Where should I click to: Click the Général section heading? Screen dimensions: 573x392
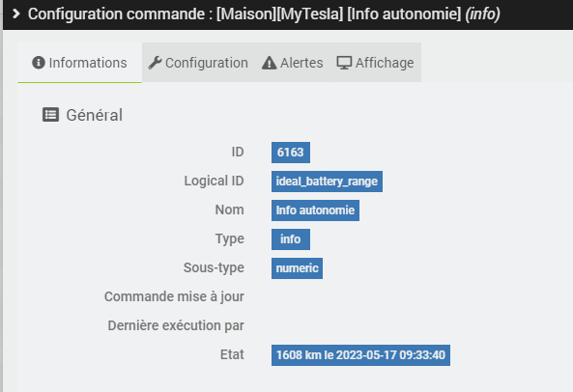click(x=95, y=115)
